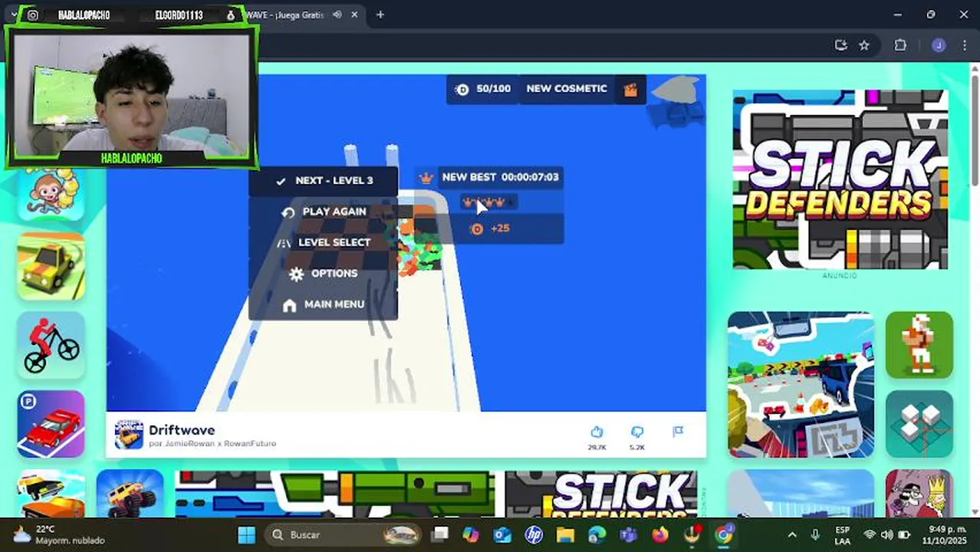Click the taskbar Buscar search box
This screenshot has width=980, height=552.
coord(344,534)
